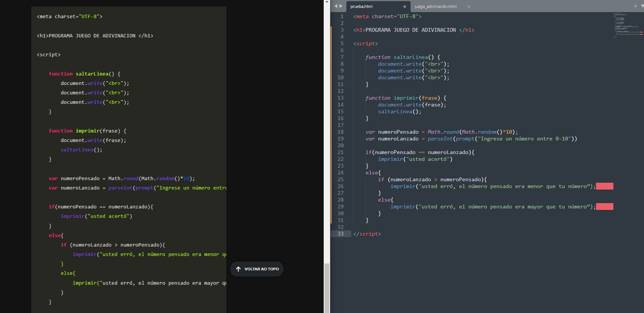Click the parseInt prompt line in editor
Viewport: 644px width, 313px height.
[471, 139]
